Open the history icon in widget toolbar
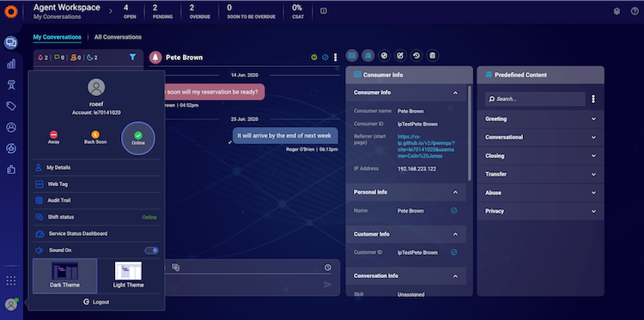 click(416, 56)
